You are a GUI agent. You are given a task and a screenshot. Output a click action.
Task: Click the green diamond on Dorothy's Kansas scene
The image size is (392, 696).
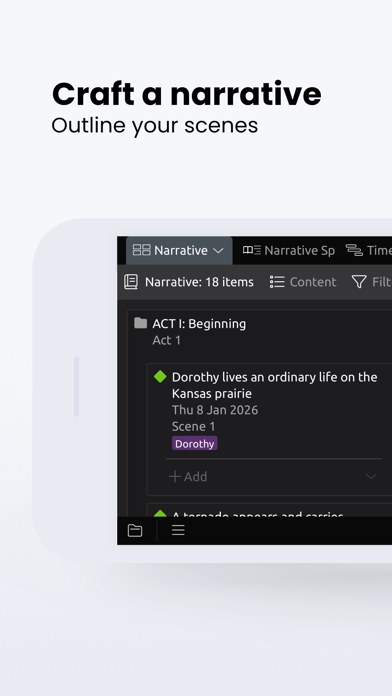click(160, 377)
